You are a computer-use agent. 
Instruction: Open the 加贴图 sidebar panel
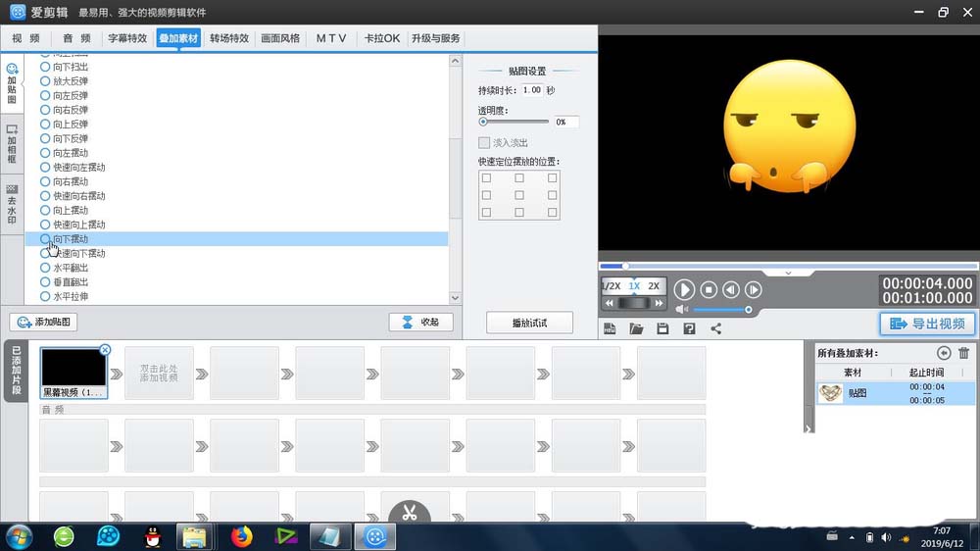12,83
